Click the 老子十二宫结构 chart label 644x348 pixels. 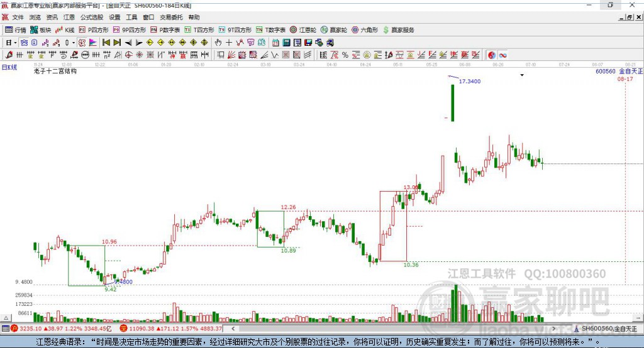point(55,72)
